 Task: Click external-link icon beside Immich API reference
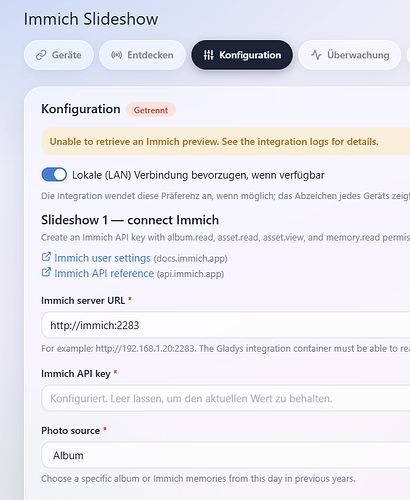(x=46, y=272)
